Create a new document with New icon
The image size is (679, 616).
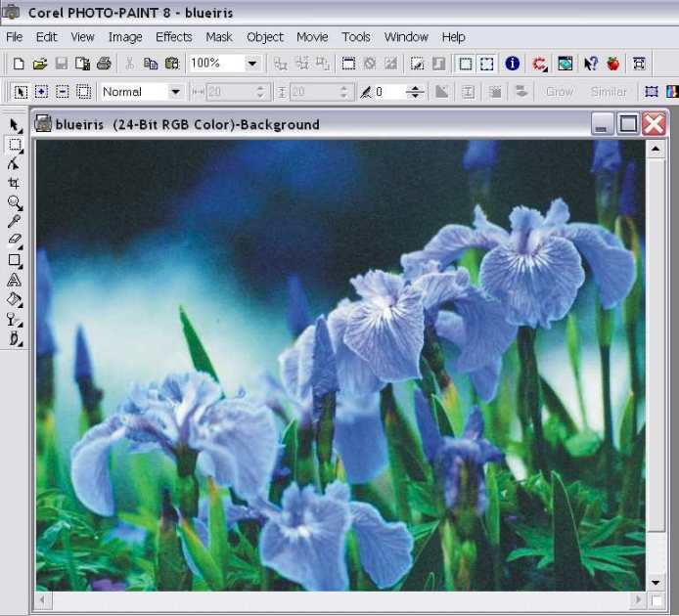point(19,64)
